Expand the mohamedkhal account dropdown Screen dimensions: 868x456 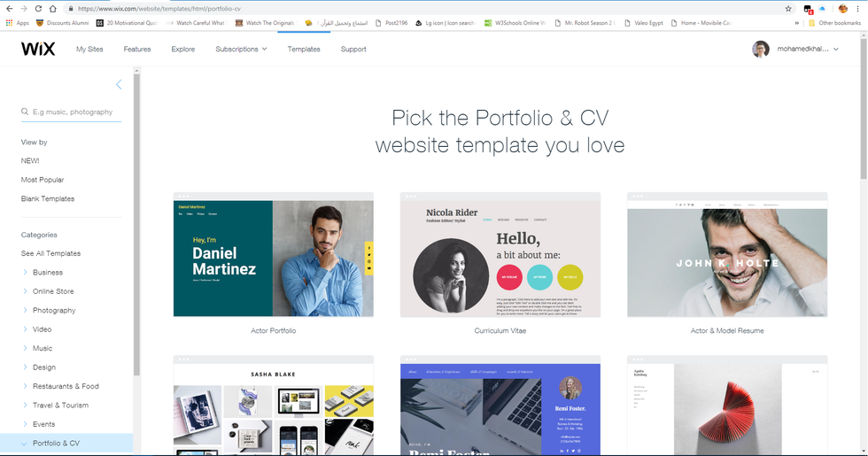(x=807, y=49)
